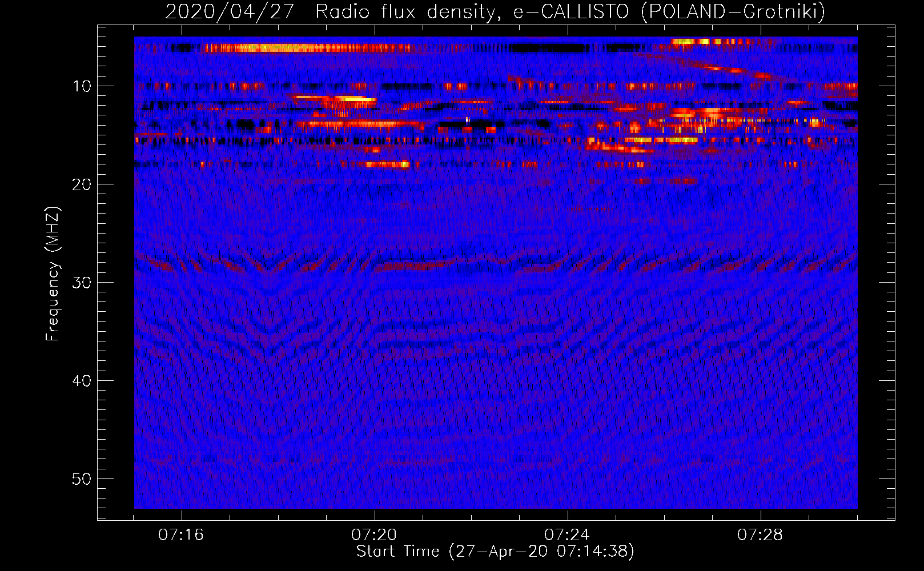Click the 07:28 time tick label
The height and width of the screenshot is (571, 924).
click(760, 535)
